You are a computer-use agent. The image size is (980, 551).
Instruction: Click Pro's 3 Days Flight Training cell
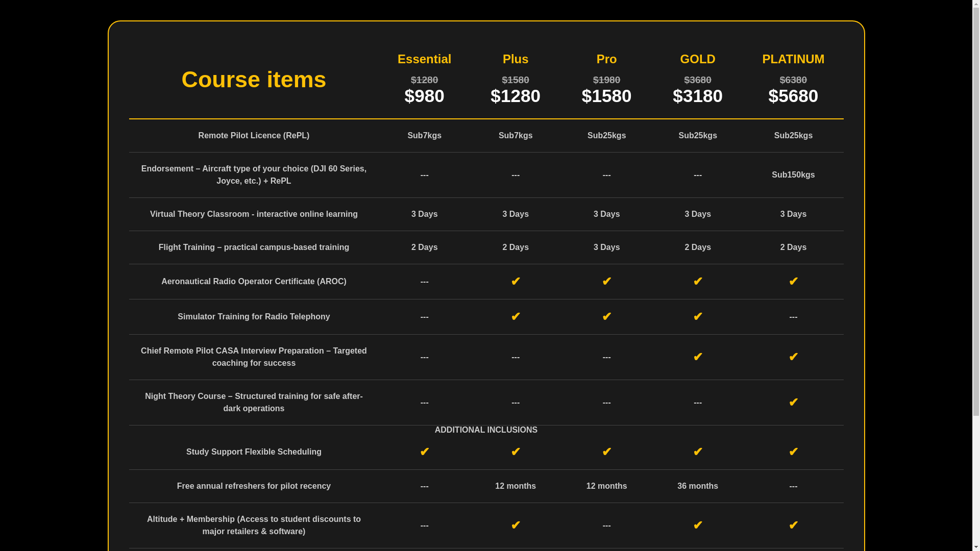click(606, 247)
